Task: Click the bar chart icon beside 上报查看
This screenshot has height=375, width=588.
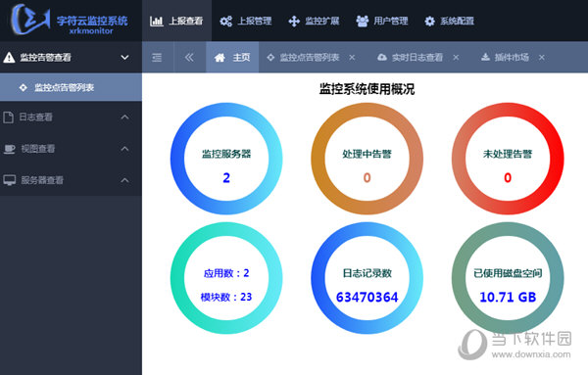Action: pyautogui.click(x=157, y=21)
